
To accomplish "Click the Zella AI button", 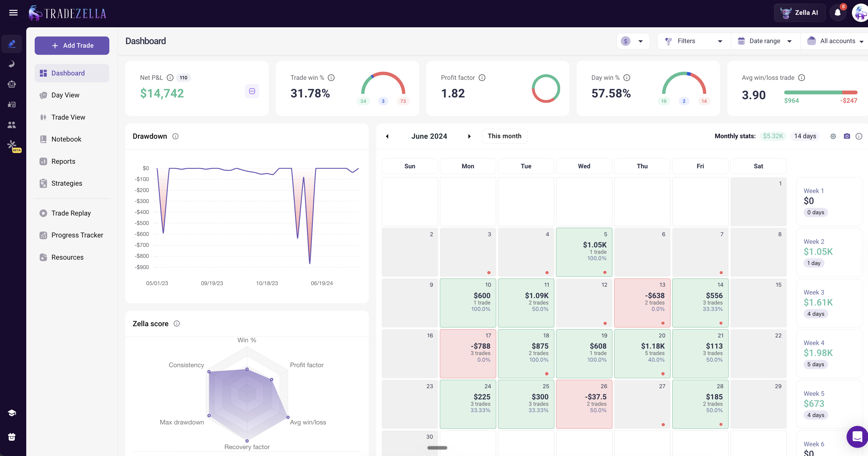I will 800,13.
